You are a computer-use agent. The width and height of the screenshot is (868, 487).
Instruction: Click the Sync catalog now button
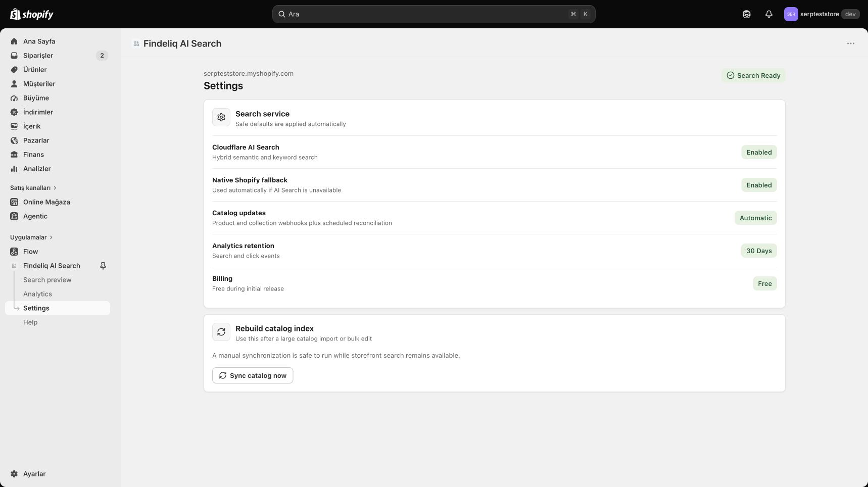[253, 375]
